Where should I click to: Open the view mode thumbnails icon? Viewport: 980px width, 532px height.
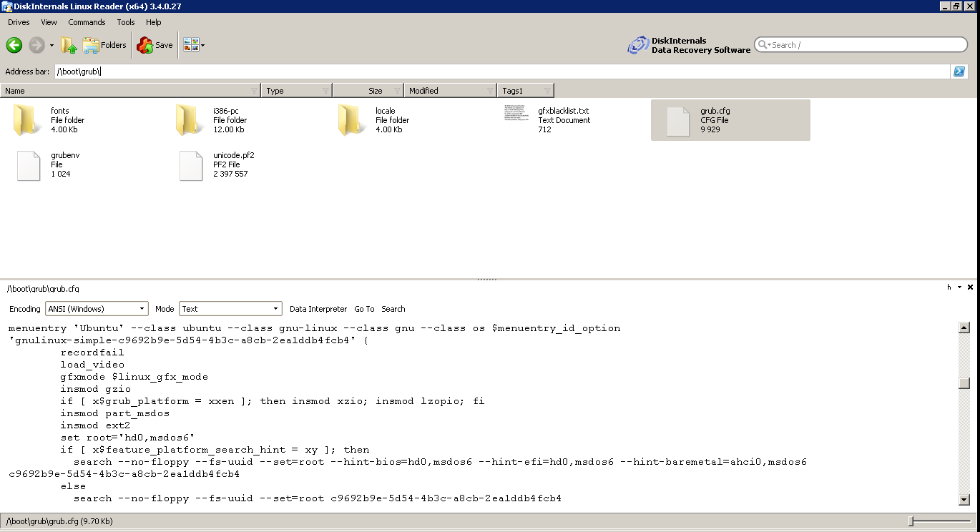[190, 45]
